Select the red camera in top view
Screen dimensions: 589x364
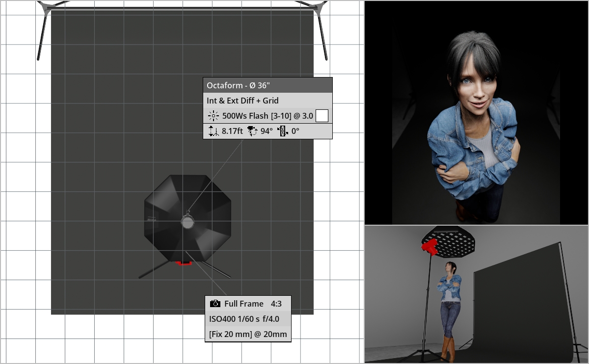coord(184,263)
